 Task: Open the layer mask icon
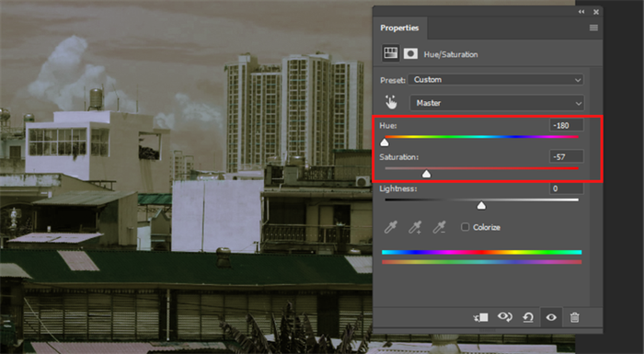point(410,54)
